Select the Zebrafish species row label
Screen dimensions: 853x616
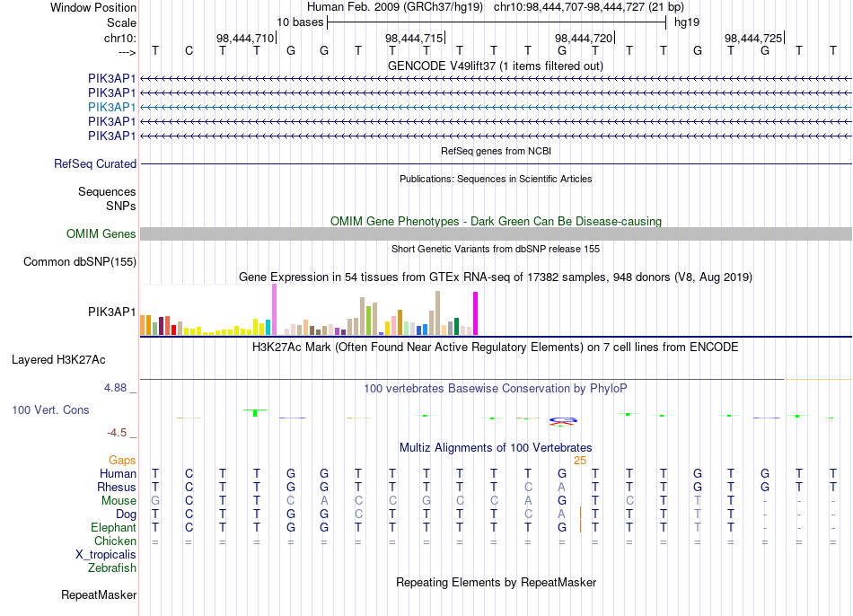pyautogui.click(x=112, y=568)
